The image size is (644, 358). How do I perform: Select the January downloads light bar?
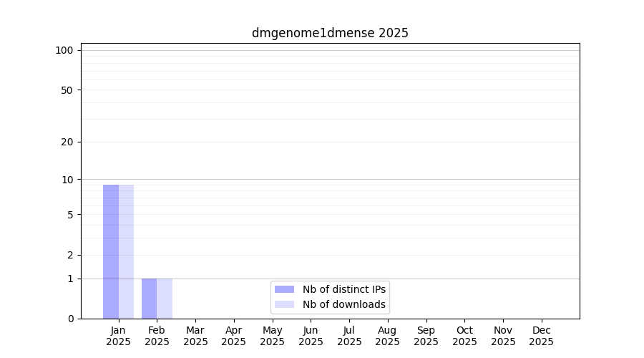(126, 251)
